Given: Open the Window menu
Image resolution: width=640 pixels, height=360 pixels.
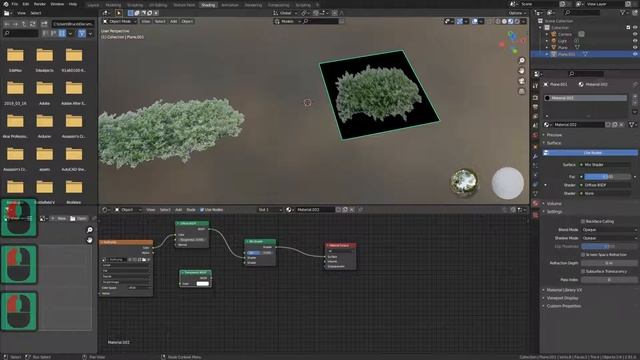Looking at the screenshot, I should tap(57, 4).
